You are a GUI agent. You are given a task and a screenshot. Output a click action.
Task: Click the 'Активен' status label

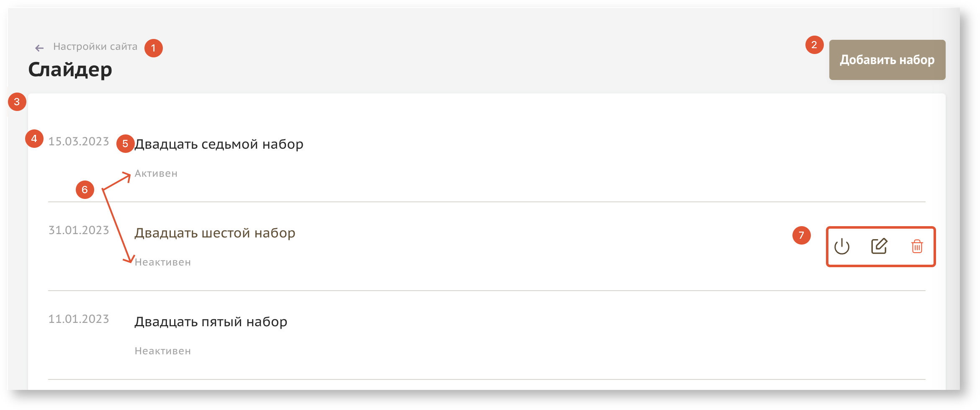(x=156, y=173)
